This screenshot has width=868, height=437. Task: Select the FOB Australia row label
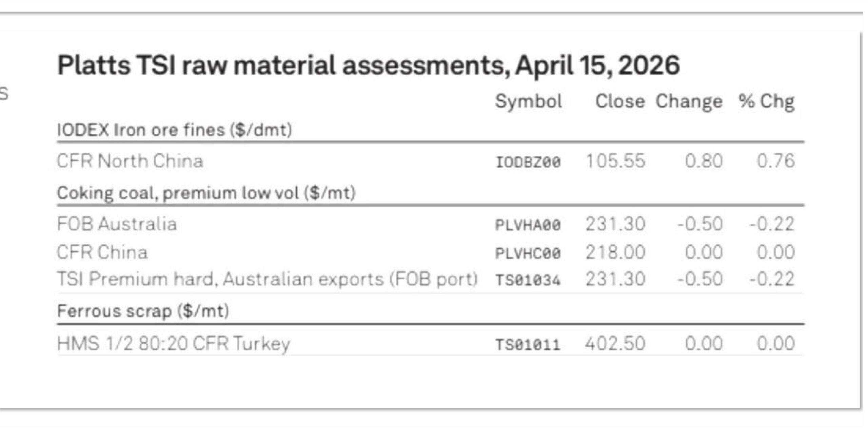pyautogui.click(x=117, y=224)
